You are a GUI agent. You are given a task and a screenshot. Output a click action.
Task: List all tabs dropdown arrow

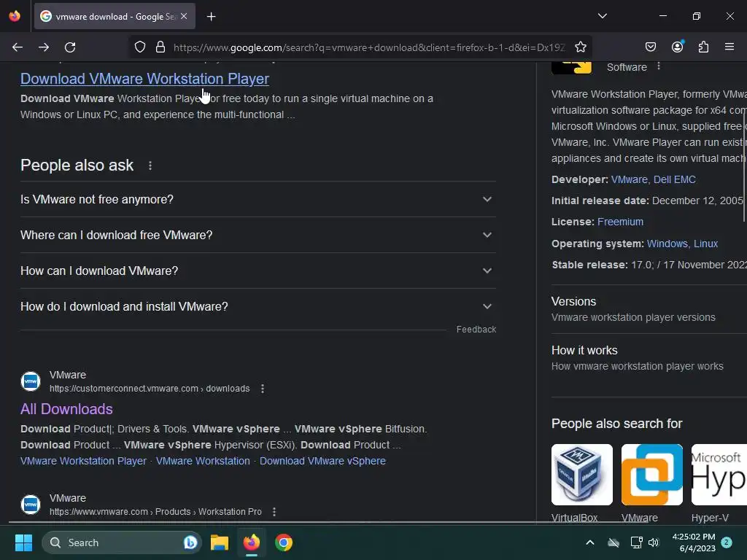602,16
